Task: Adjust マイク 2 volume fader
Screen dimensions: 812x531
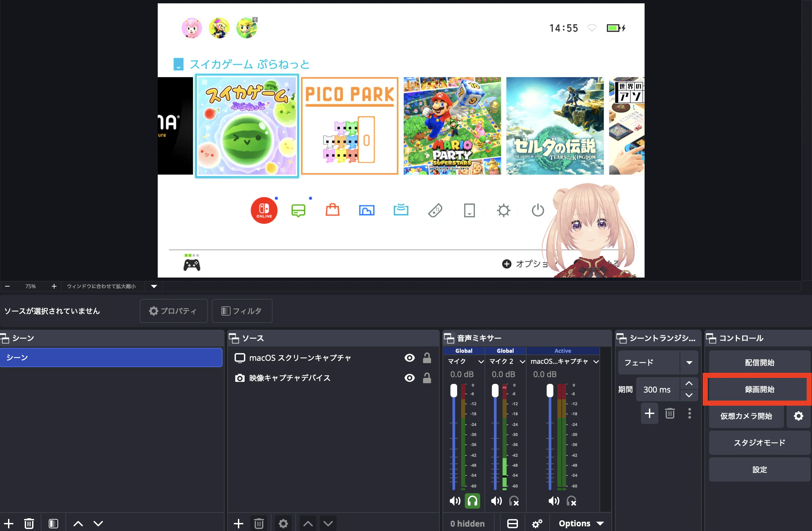Action: tap(495, 390)
